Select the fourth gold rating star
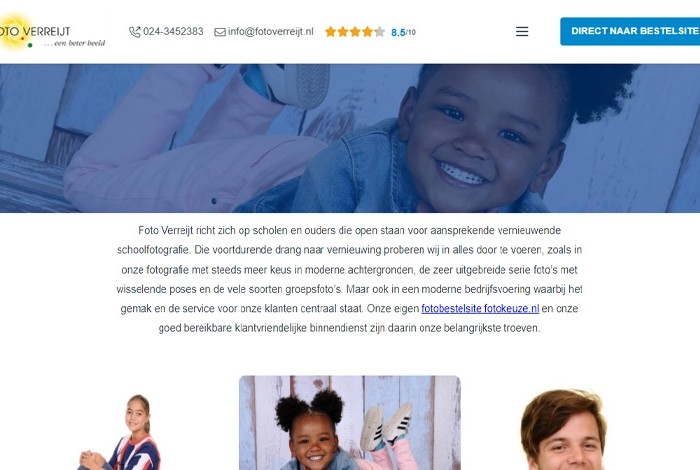The height and width of the screenshot is (470, 700). (367, 32)
